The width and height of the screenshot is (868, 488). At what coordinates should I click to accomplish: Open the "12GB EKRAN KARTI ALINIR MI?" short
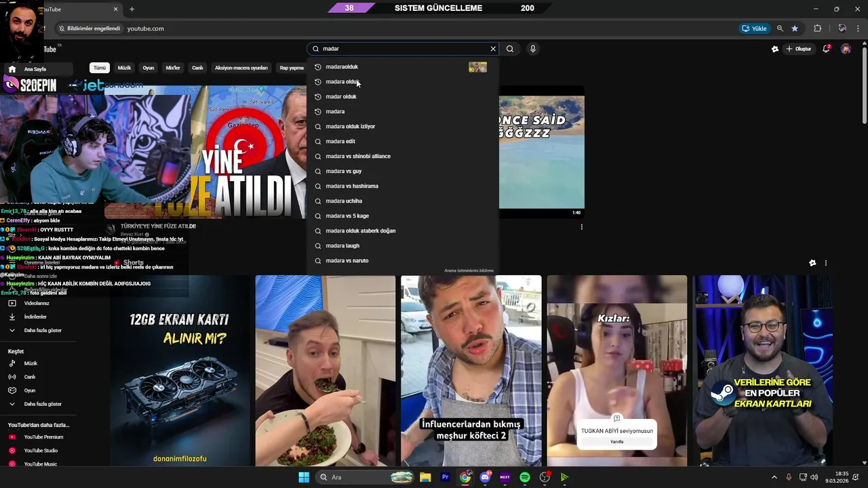click(180, 371)
